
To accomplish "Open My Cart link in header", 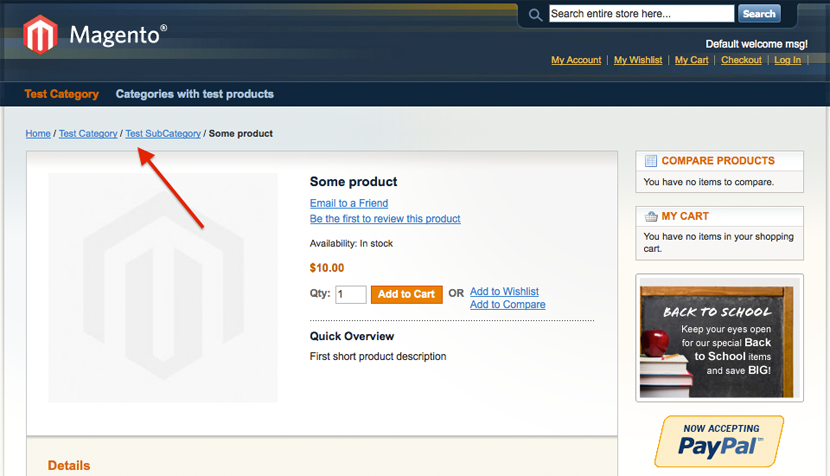I will [691, 60].
